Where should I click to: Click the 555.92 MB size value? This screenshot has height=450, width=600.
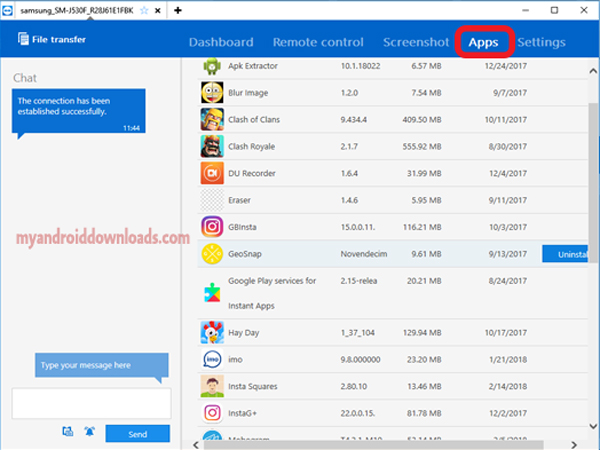422,146
